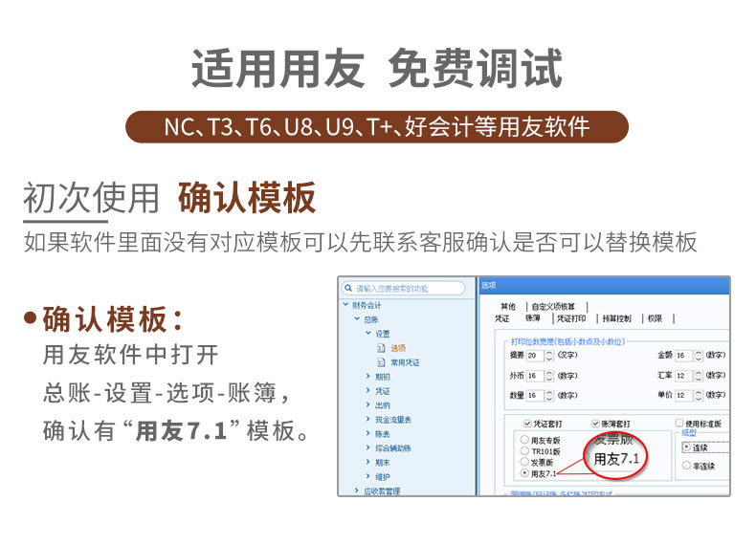Adjust the 汇率 width stepper

(698, 376)
